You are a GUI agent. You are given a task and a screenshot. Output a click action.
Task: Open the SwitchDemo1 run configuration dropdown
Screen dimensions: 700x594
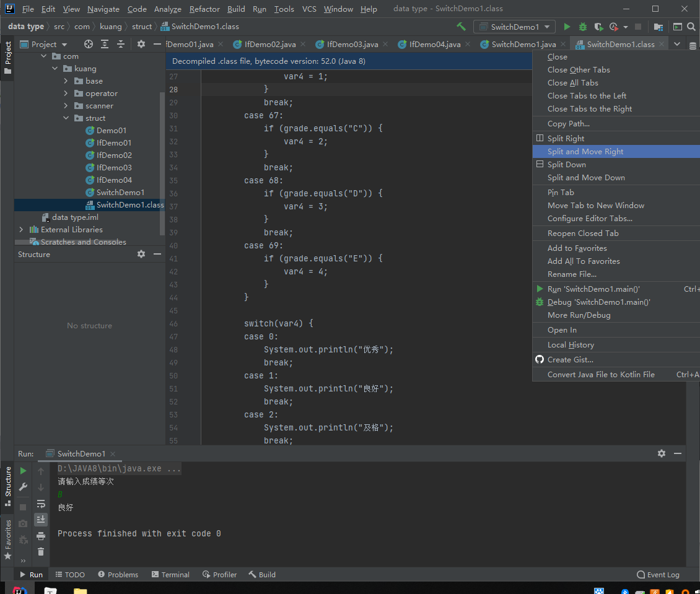[x=514, y=27]
